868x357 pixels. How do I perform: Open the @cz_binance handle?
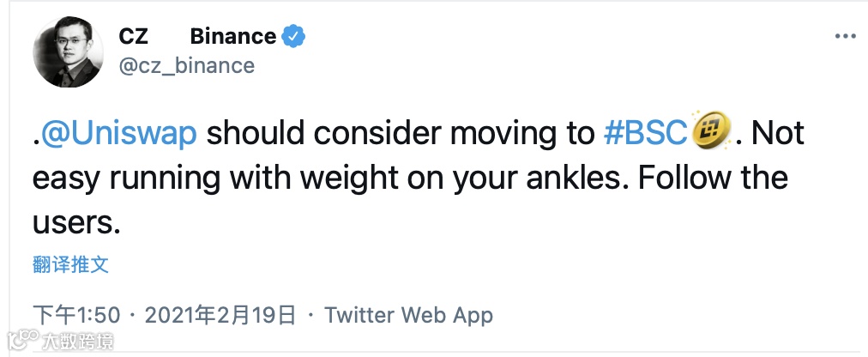(186, 65)
